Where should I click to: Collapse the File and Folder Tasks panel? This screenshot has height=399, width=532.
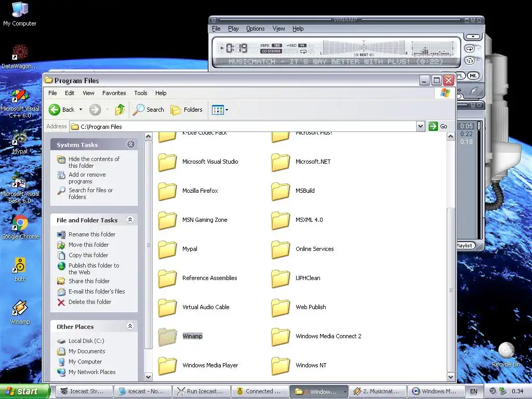(x=130, y=220)
